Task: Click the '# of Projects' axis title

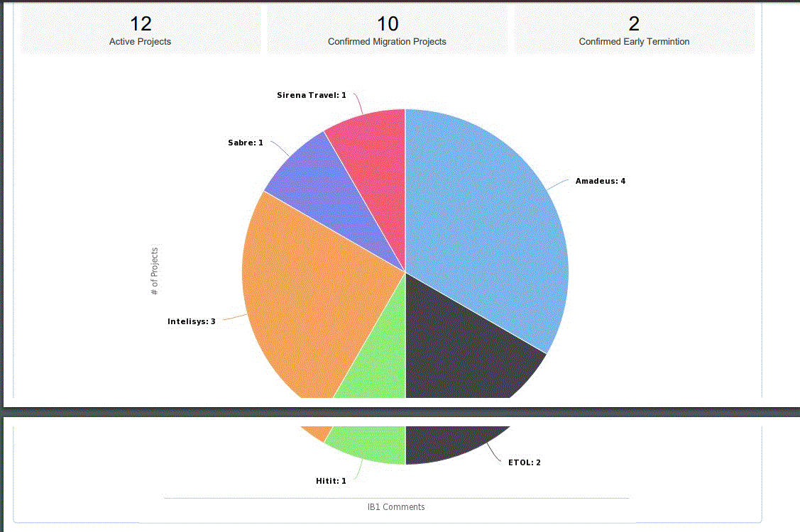Action: click(155, 271)
